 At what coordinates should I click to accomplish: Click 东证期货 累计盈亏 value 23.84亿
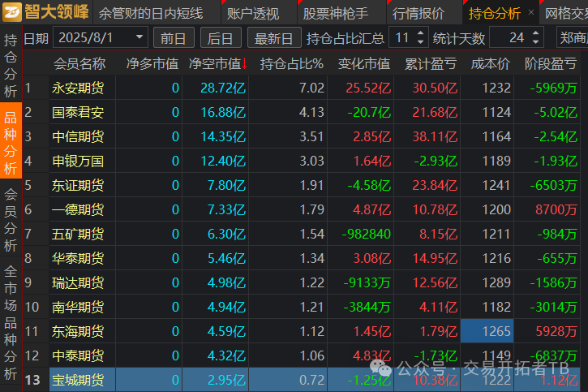pyautogui.click(x=435, y=186)
